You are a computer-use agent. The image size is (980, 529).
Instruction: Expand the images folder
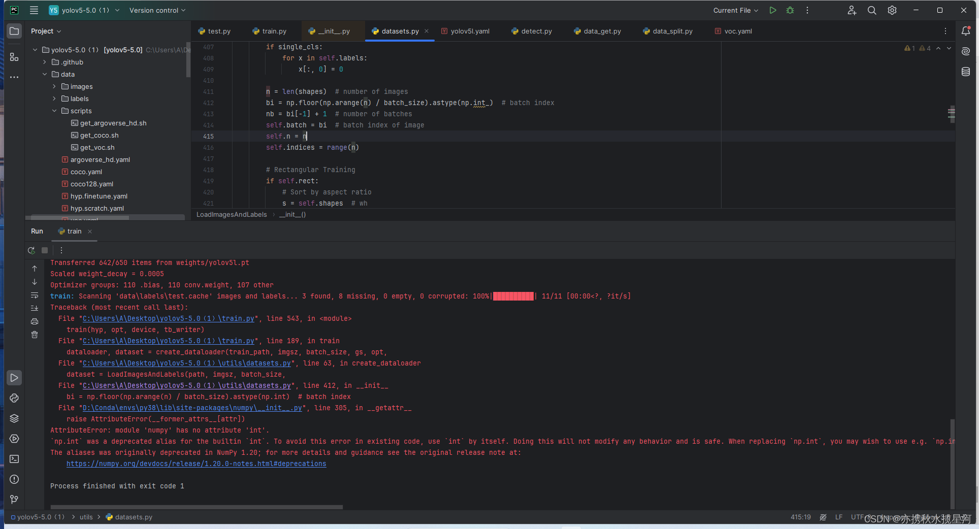[x=54, y=86]
